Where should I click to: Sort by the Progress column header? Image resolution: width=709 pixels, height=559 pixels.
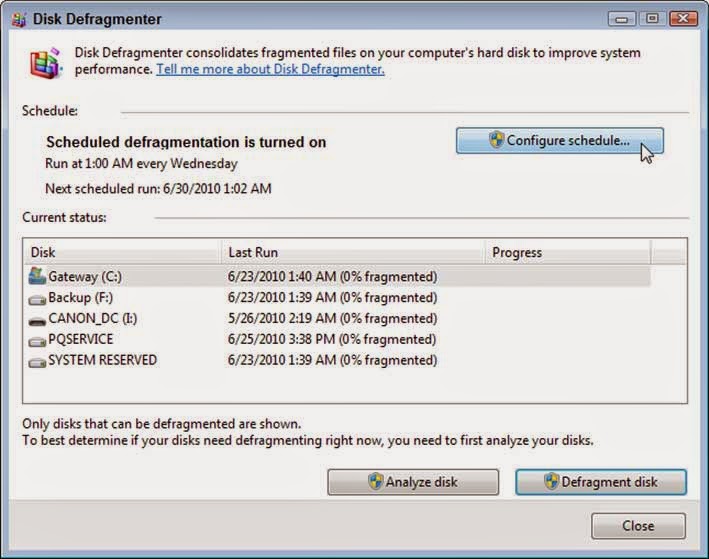(x=568, y=252)
